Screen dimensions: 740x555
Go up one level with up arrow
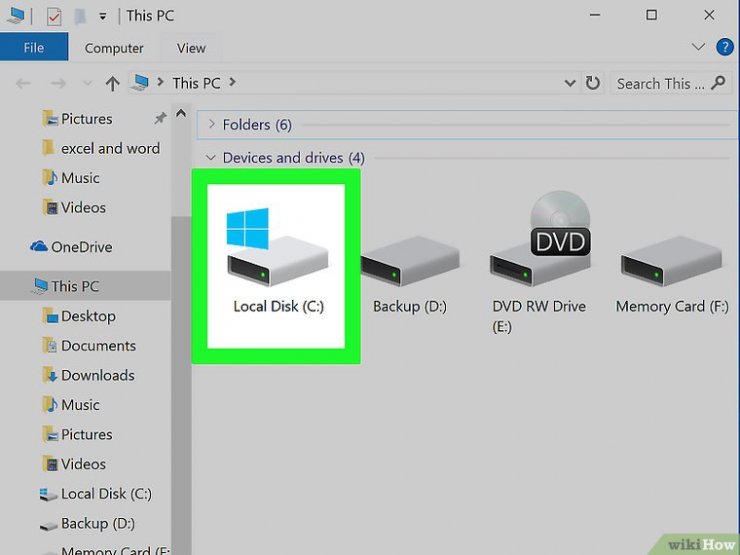pyautogui.click(x=112, y=84)
